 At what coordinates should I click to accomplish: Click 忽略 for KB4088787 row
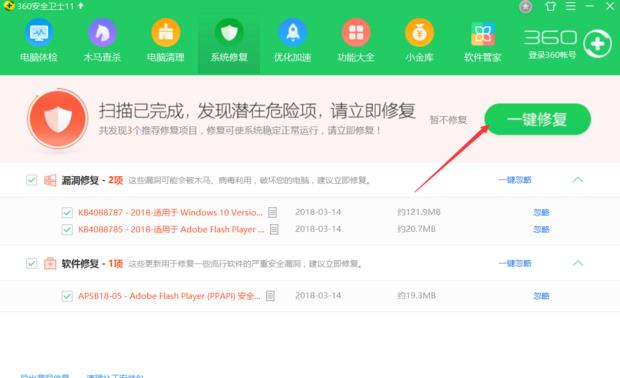[x=541, y=212]
